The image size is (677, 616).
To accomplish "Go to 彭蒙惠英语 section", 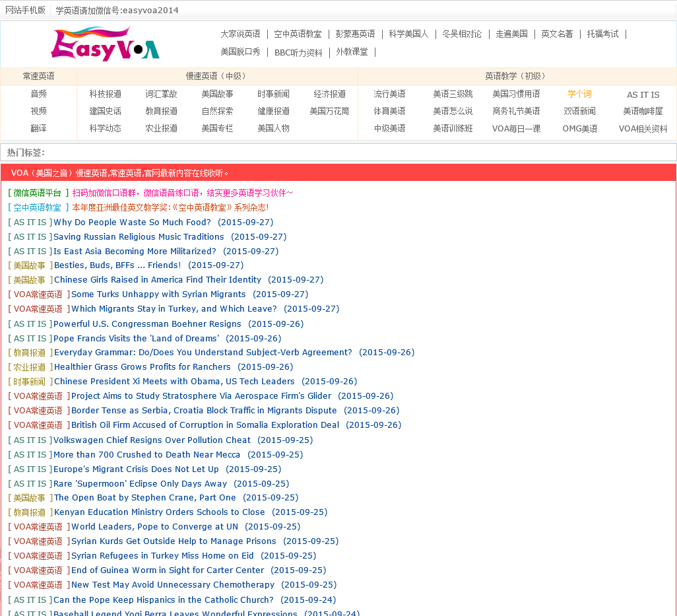I will tap(356, 34).
